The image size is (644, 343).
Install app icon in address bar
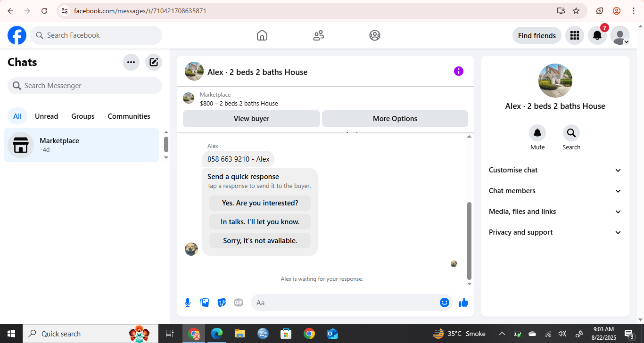pyautogui.click(x=561, y=11)
